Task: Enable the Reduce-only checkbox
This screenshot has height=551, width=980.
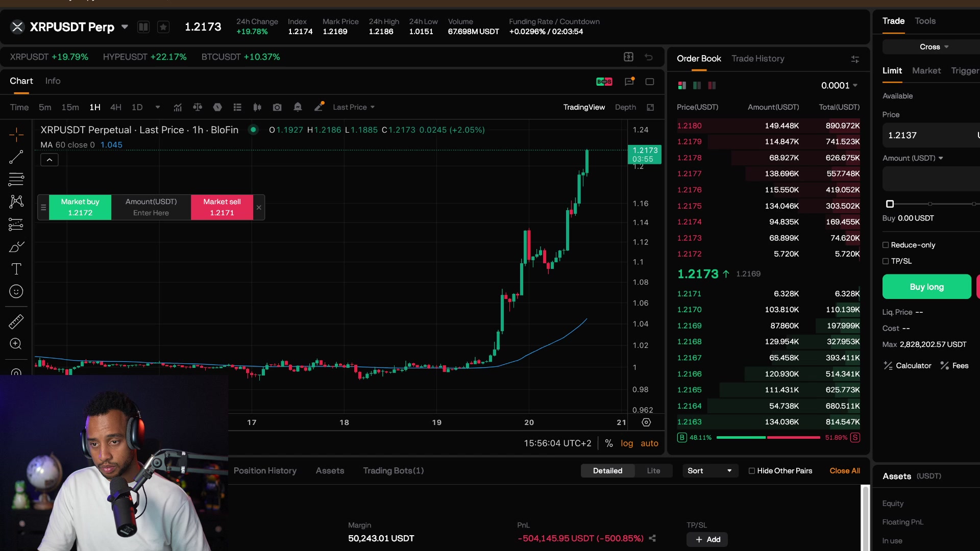Action: (x=886, y=245)
